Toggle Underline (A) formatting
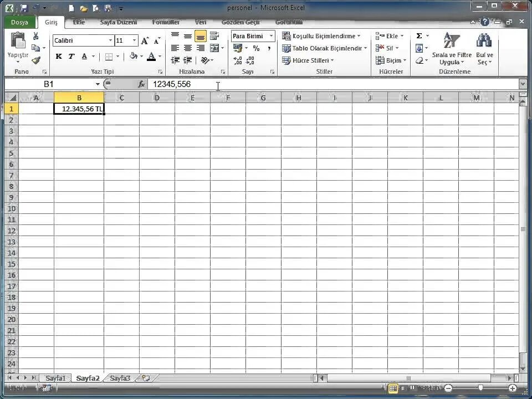Screen dimensions: 532x399 [x=84, y=57]
